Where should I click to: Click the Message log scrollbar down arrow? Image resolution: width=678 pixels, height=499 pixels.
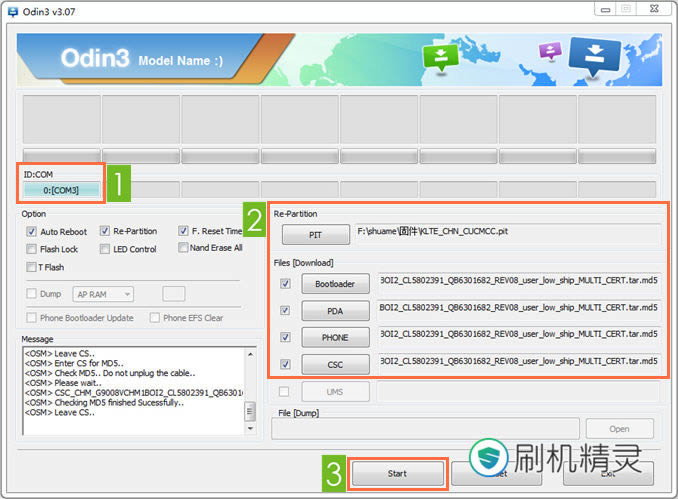249,429
